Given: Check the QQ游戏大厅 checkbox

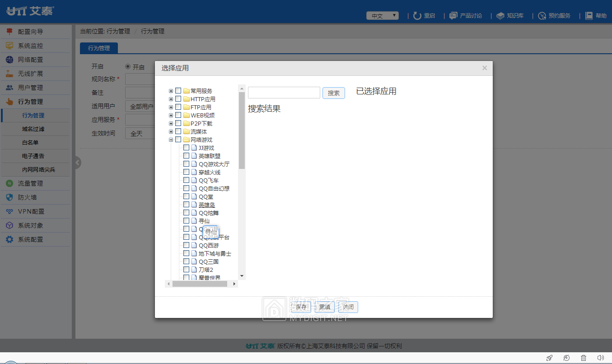Looking at the screenshot, I should click(186, 164).
